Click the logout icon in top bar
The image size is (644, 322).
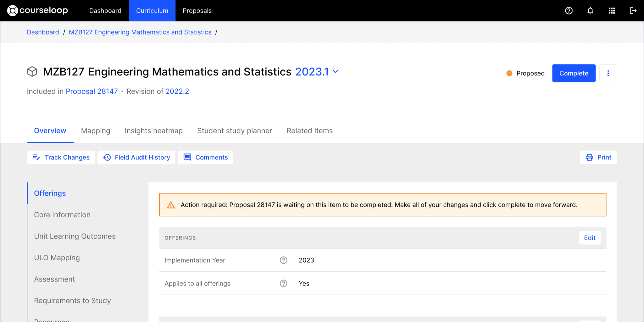point(633,11)
